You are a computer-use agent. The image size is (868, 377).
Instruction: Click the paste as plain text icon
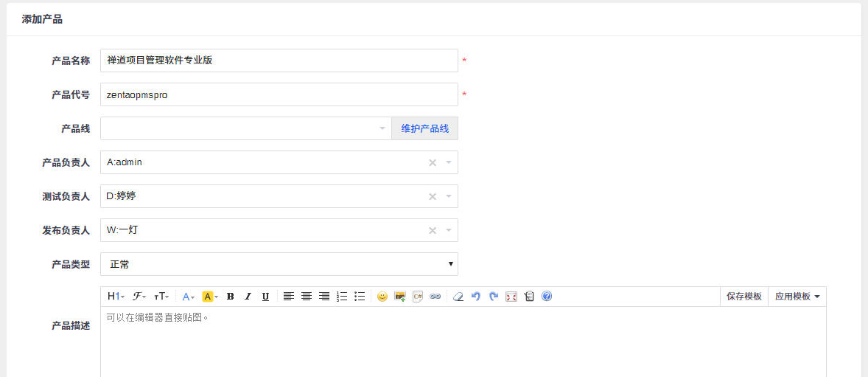click(x=528, y=297)
